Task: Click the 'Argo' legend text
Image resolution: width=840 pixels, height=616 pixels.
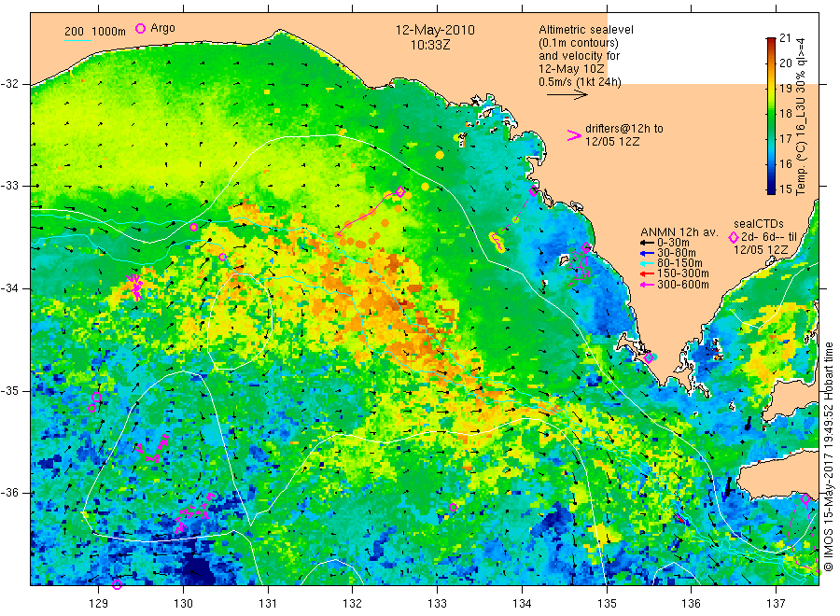Action: pyautogui.click(x=162, y=28)
